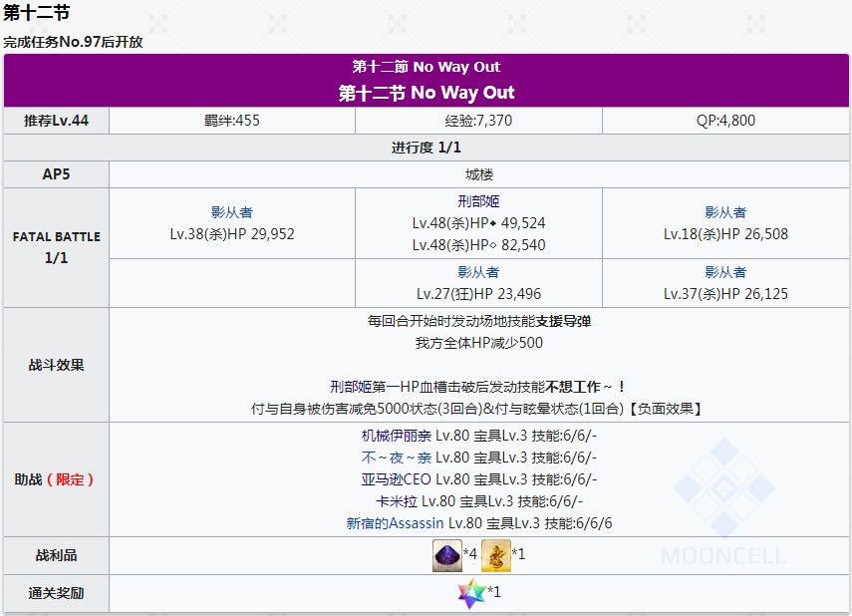Open the 影从者 link above Lv.18(杀)
The image size is (852, 616).
[x=725, y=212]
